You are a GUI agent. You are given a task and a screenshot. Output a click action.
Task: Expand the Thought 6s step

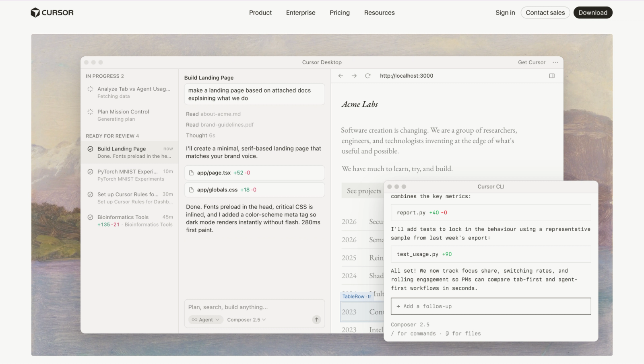200,136
